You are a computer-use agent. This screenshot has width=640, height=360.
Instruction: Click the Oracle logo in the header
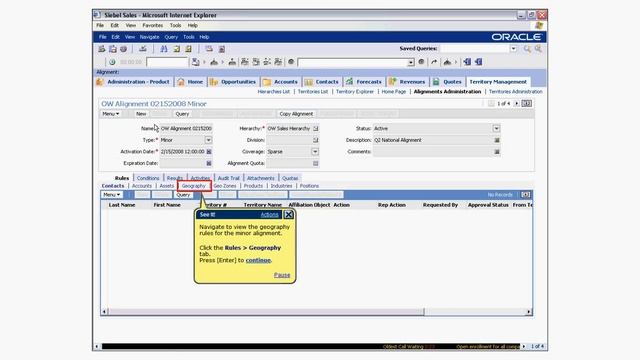[516, 37]
